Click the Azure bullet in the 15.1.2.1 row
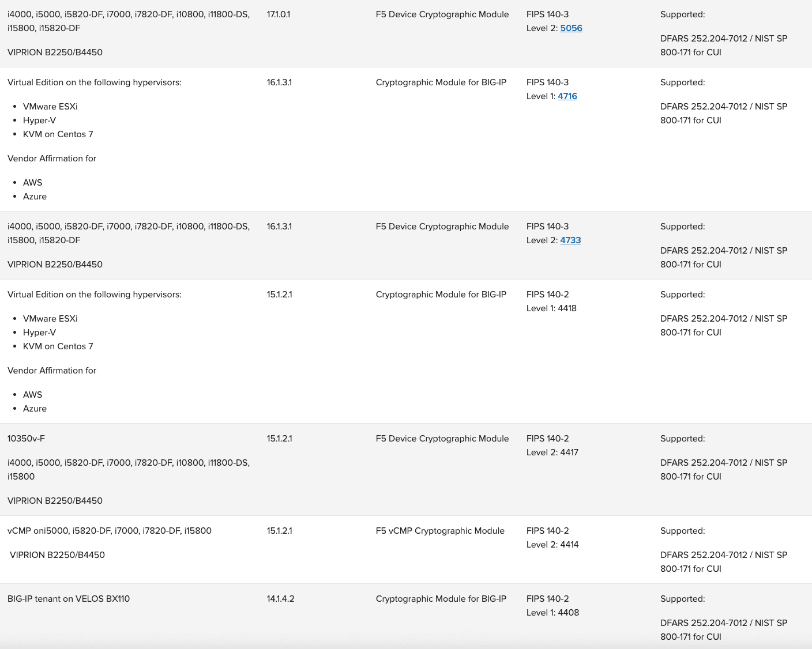Screen dimensions: 812x649 35,409
